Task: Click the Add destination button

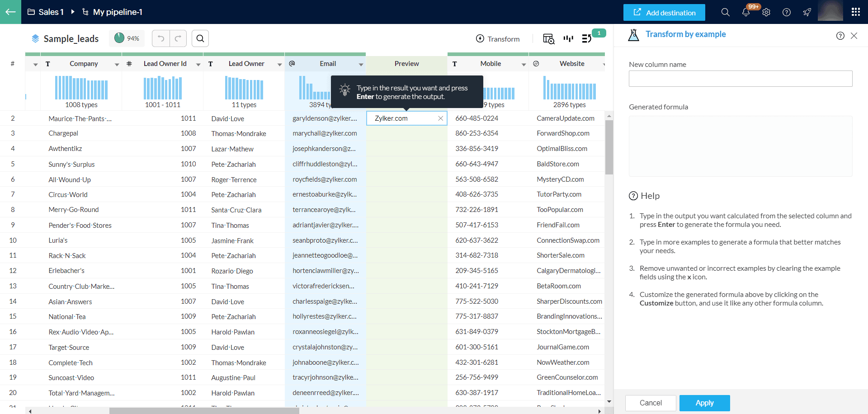Action: coord(664,13)
